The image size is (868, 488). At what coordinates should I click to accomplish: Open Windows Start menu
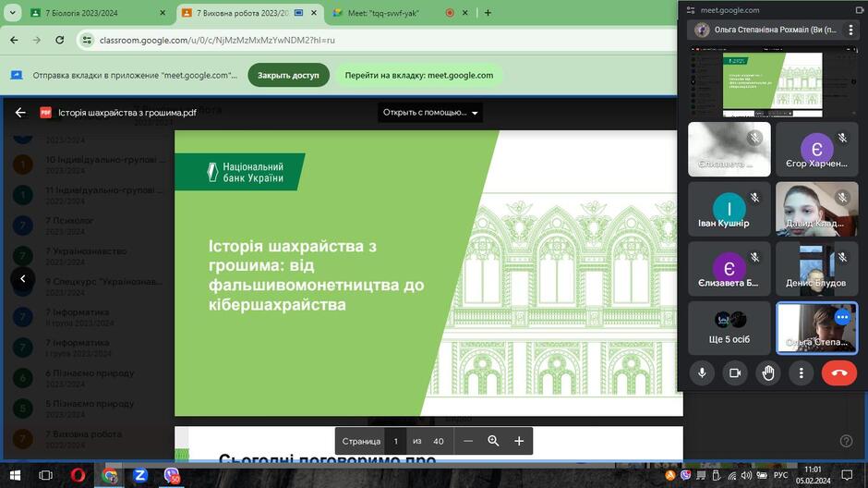click(15, 475)
